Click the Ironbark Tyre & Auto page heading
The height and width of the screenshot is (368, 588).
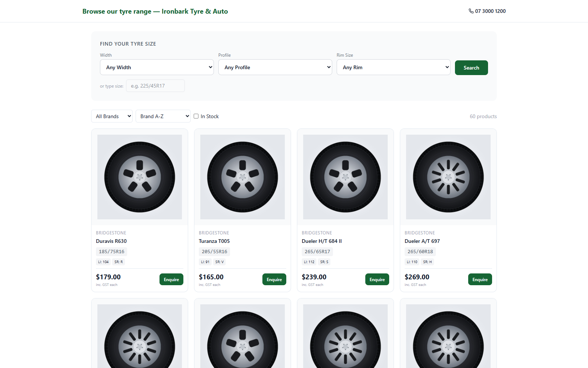[x=155, y=11]
